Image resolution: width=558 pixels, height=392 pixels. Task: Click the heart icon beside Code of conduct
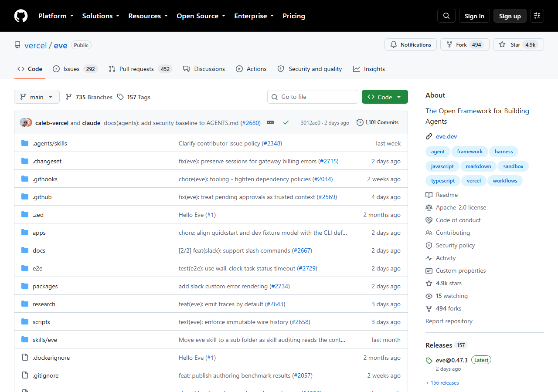429,220
